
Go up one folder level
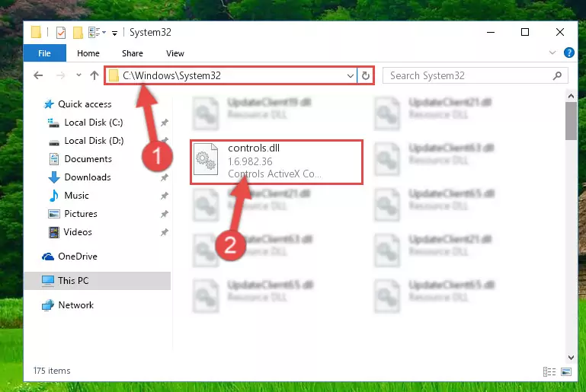tap(94, 75)
